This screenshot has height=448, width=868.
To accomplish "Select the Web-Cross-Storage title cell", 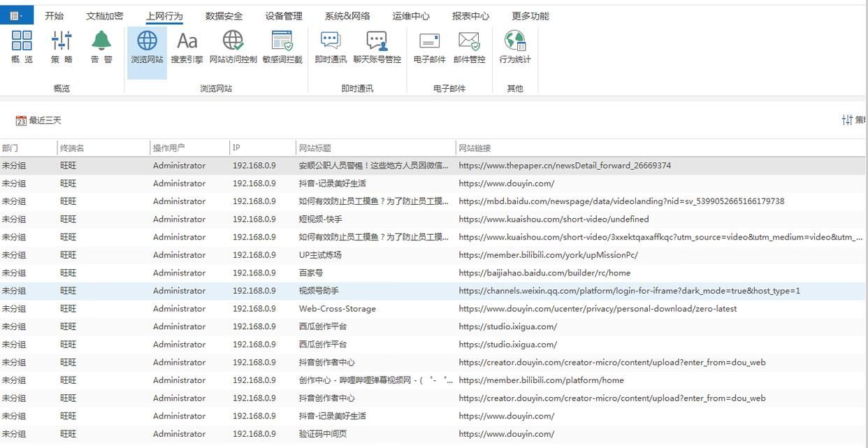I will pos(337,309).
